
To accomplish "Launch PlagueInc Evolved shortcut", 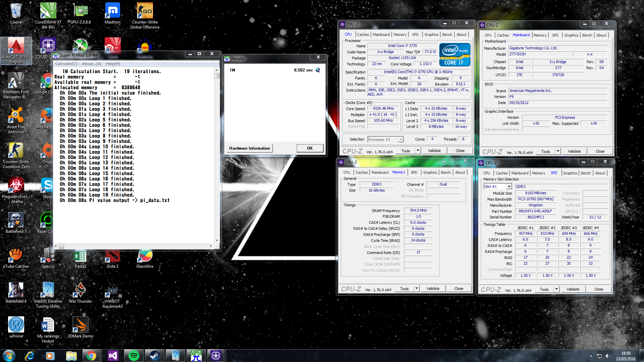I will [16, 191].
